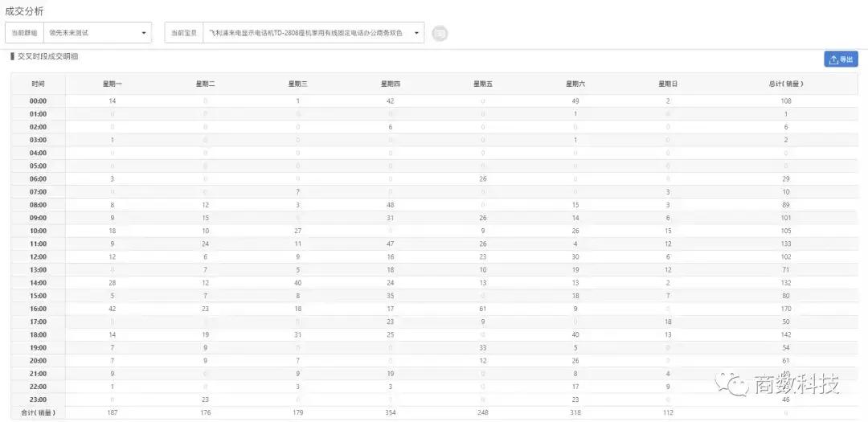Screen dimensions: 868x422
Task: Click the 时间 column header
Action: point(39,84)
